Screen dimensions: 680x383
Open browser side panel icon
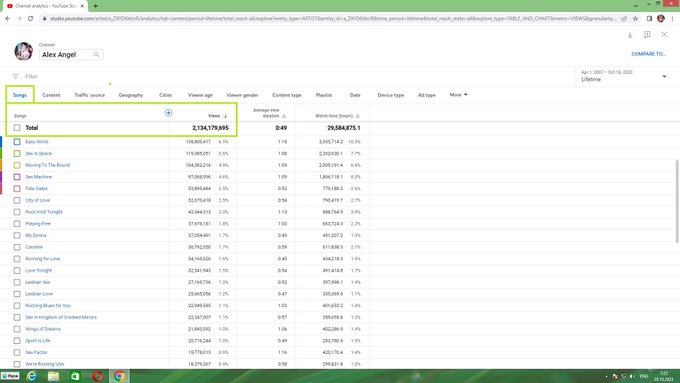(649, 18)
